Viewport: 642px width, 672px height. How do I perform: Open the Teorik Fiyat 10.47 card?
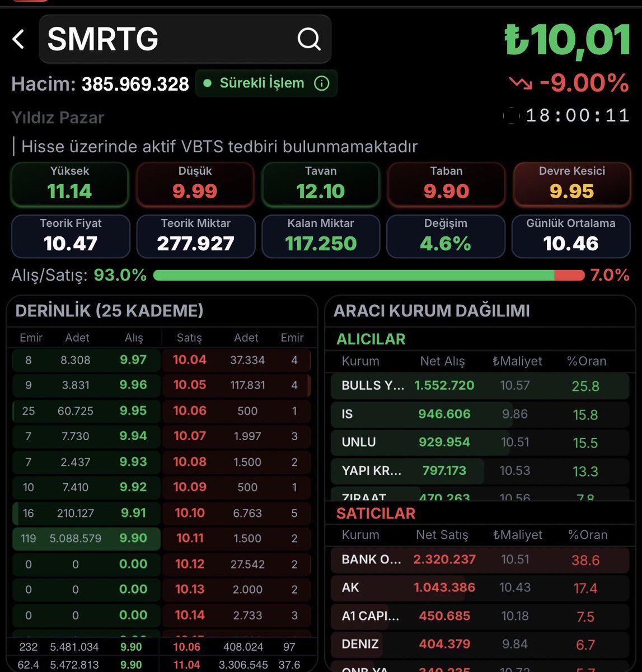tap(71, 236)
